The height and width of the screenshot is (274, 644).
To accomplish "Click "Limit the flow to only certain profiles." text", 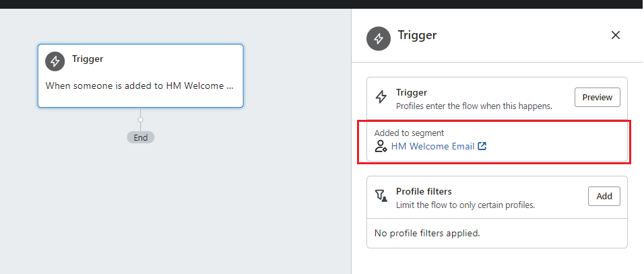I will point(465,205).
